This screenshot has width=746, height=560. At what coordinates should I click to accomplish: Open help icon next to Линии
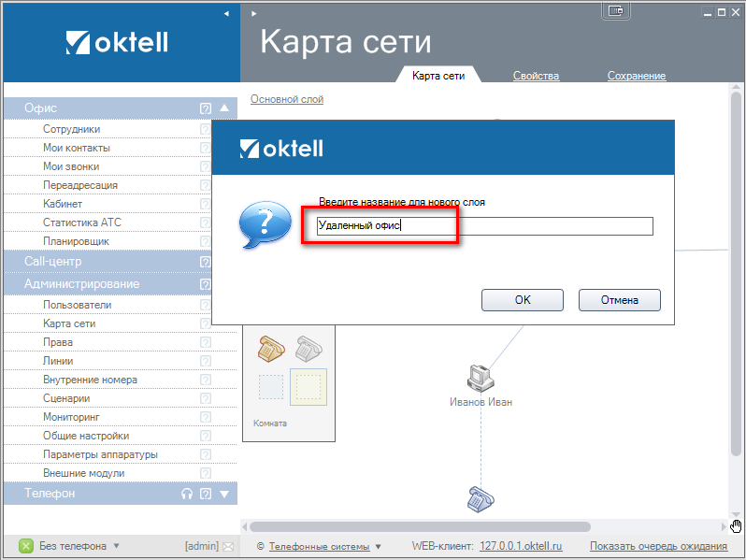pos(206,361)
